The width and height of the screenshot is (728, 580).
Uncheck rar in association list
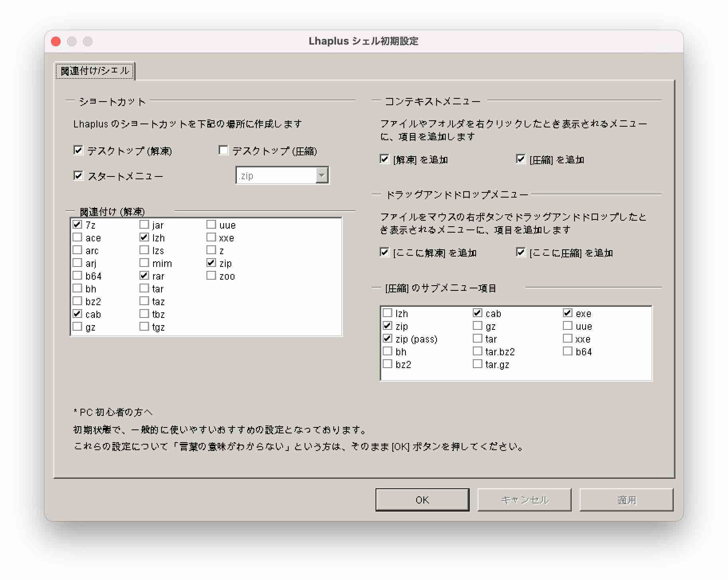[144, 276]
